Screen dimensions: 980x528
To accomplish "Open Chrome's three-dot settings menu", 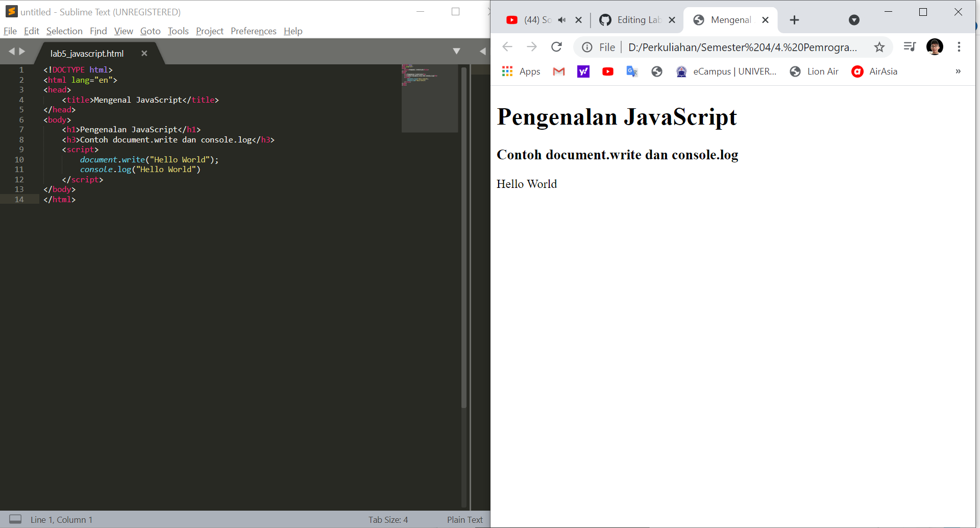I will (x=959, y=47).
